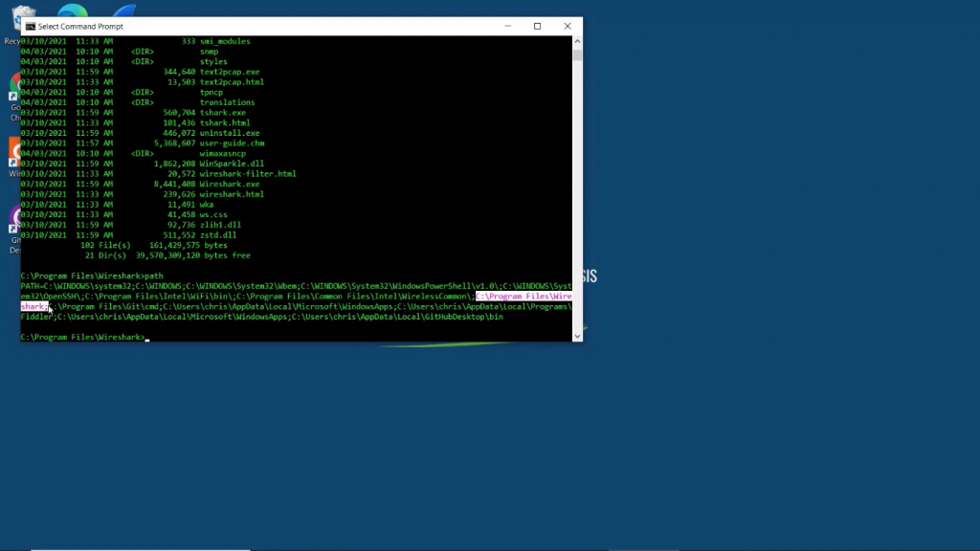Image resolution: width=980 pixels, height=551 pixels.
Task: Click the scrollbar down arrow in Command Prompt
Action: click(577, 336)
